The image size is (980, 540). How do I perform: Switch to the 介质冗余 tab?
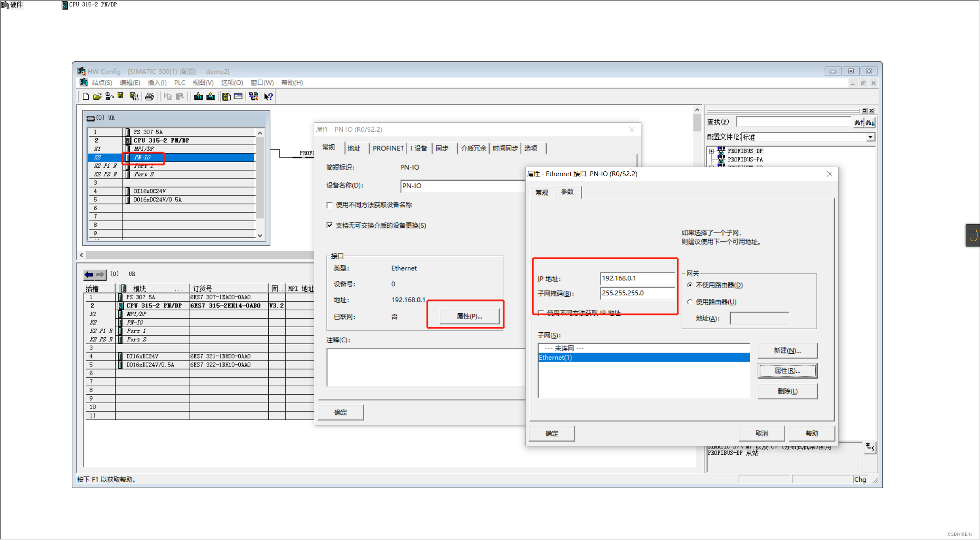(x=473, y=148)
